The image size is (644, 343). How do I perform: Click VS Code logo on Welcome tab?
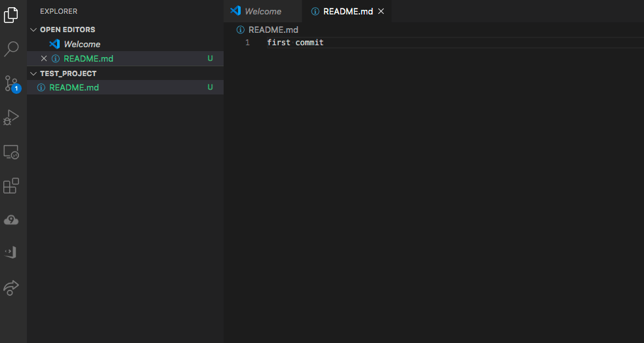click(235, 10)
